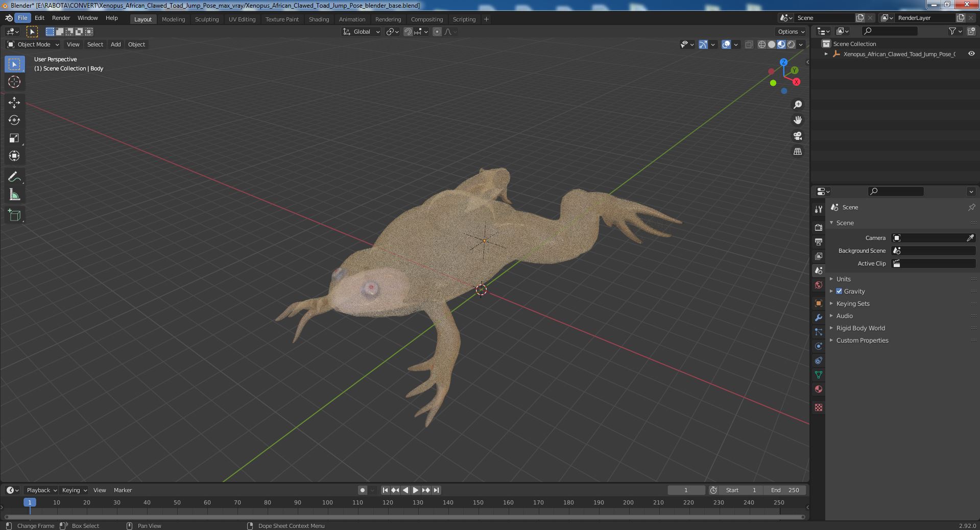980x530 pixels.
Task: Switch to Modeling workspace tab
Action: [x=173, y=19]
